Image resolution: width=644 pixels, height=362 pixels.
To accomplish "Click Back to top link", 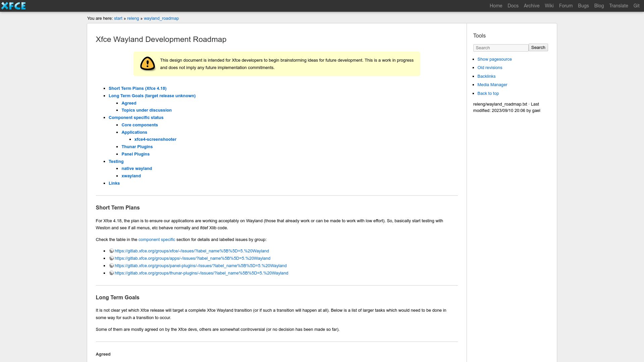I will pyautogui.click(x=488, y=94).
